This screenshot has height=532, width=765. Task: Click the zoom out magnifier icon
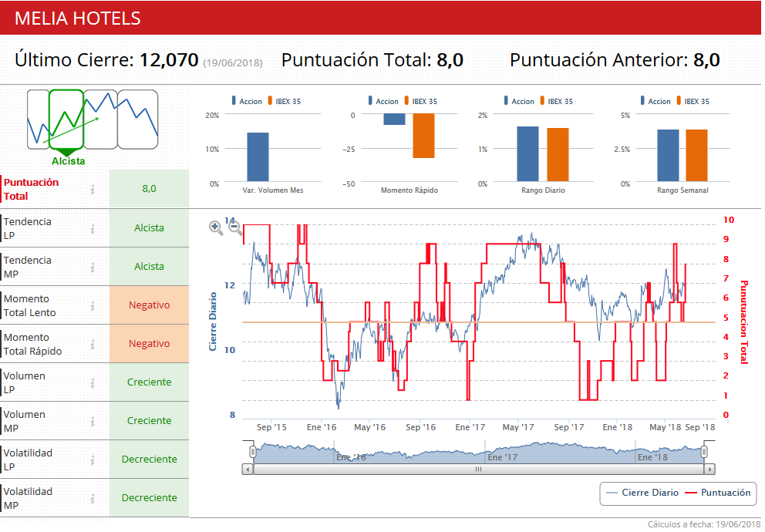(235, 227)
